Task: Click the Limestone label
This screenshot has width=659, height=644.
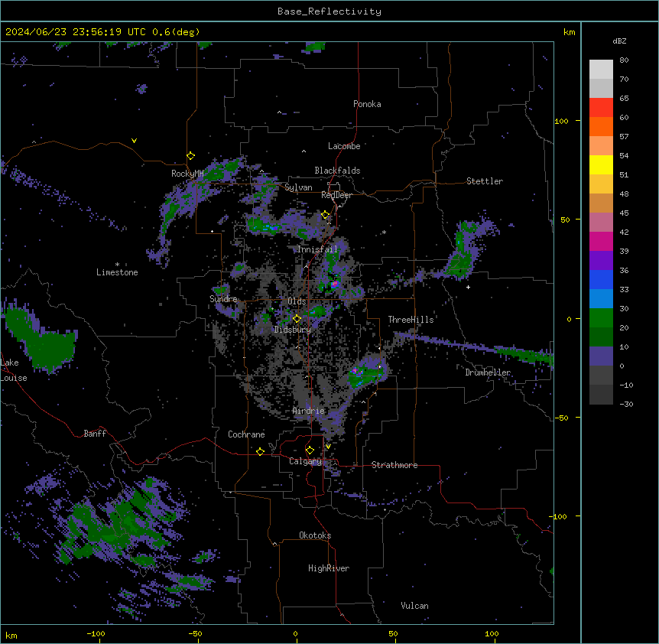Action: pos(117,272)
